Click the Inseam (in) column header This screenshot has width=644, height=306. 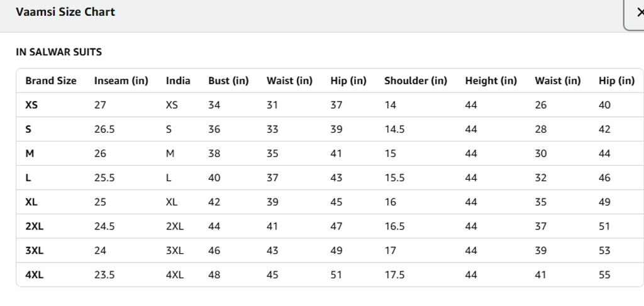click(x=121, y=80)
